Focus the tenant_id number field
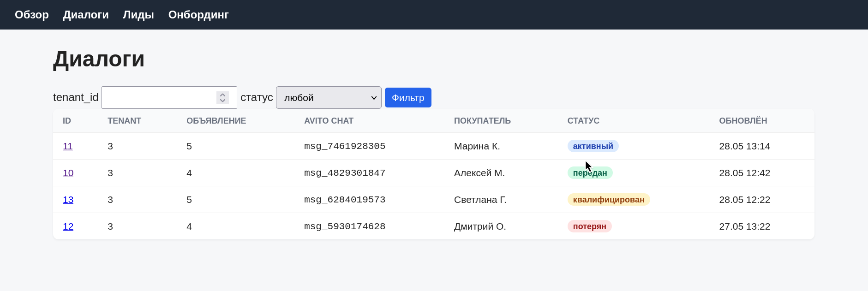Viewport: 868px width, 291px height. tap(169, 98)
